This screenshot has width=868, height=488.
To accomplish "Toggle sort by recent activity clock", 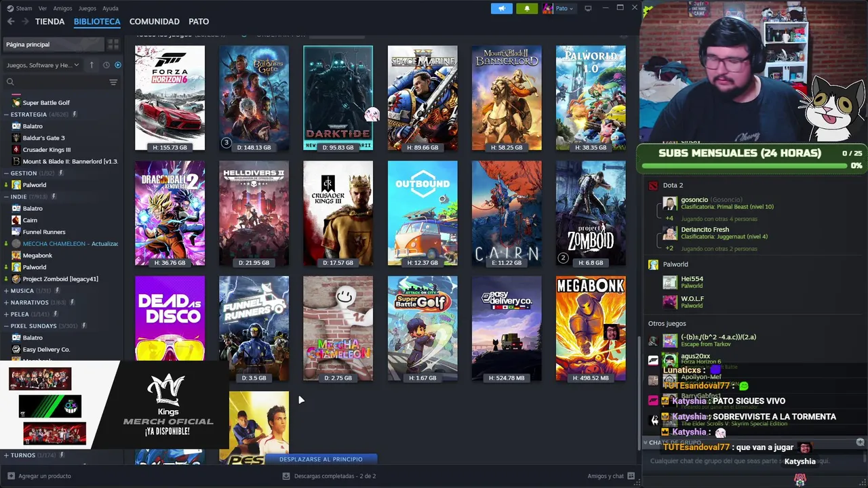I will (106, 65).
